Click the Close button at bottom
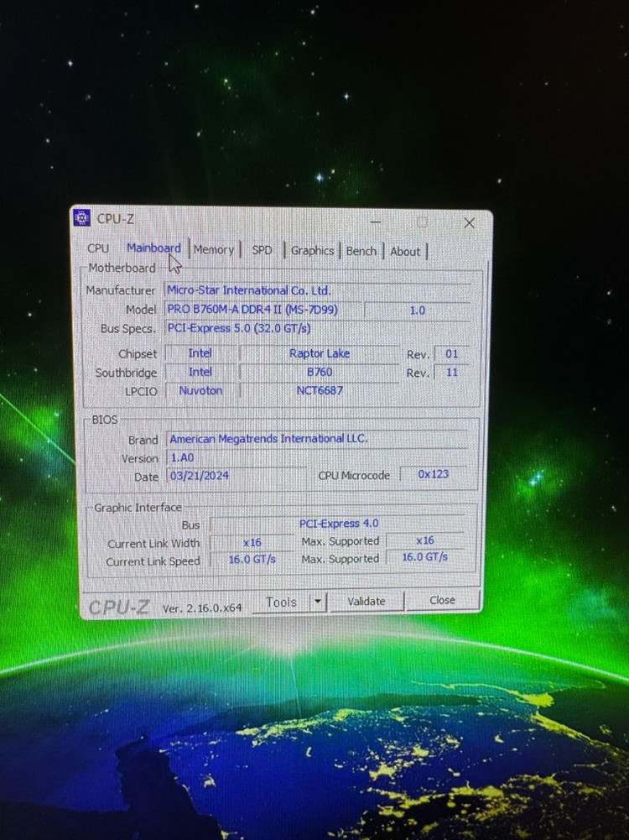Image resolution: width=629 pixels, height=840 pixels. coord(442,600)
